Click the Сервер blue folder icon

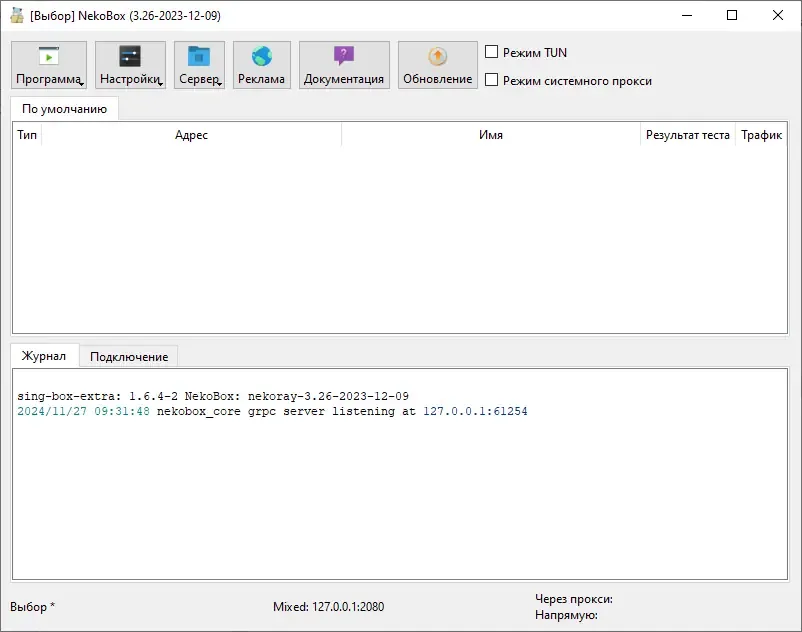tap(199, 57)
